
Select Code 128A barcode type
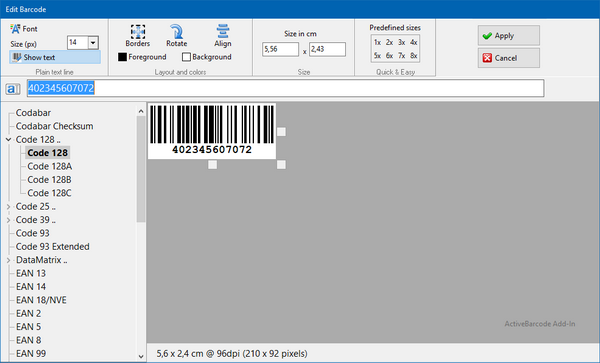pos(49,166)
